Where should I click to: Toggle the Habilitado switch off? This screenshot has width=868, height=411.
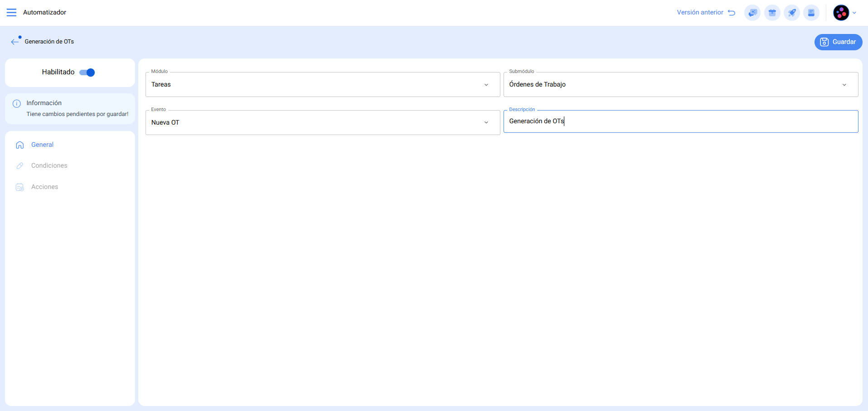pos(87,73)
